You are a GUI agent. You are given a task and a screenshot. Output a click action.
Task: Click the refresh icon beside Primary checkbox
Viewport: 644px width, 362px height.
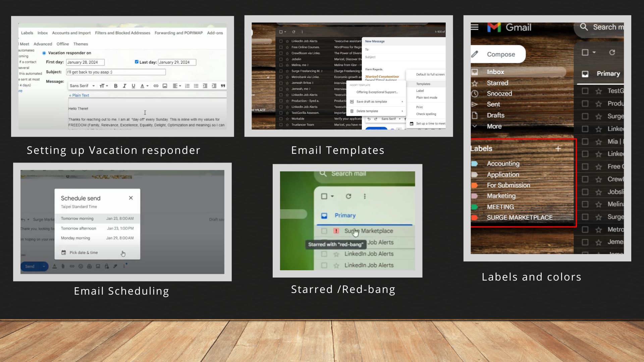coord(612,53)
